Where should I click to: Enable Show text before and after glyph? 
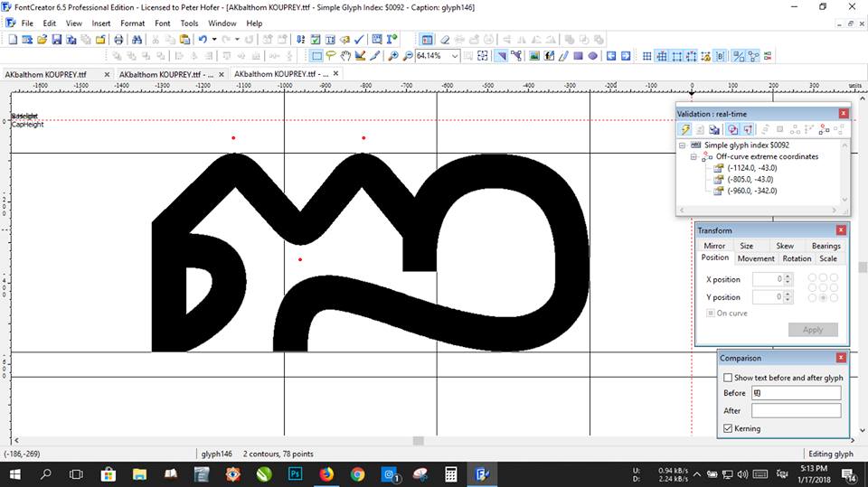729,378
